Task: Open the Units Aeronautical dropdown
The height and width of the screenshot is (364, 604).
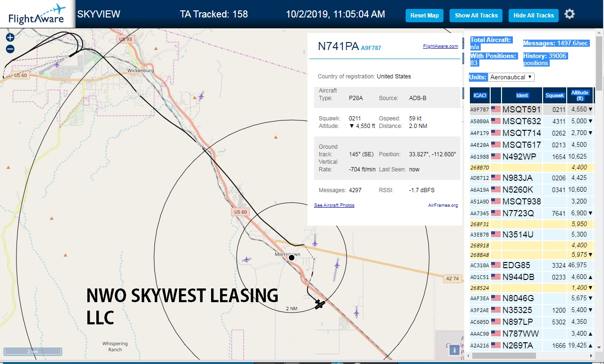Action: (511, 77)
